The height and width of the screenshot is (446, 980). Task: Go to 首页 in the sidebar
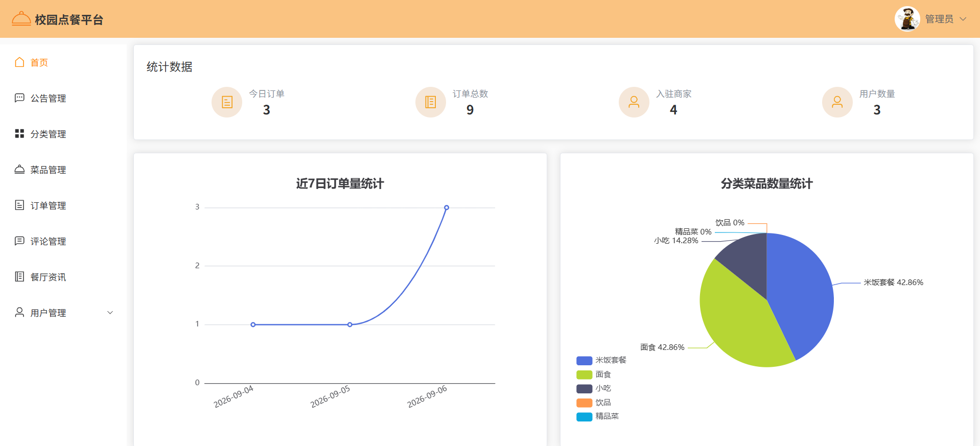63,62
